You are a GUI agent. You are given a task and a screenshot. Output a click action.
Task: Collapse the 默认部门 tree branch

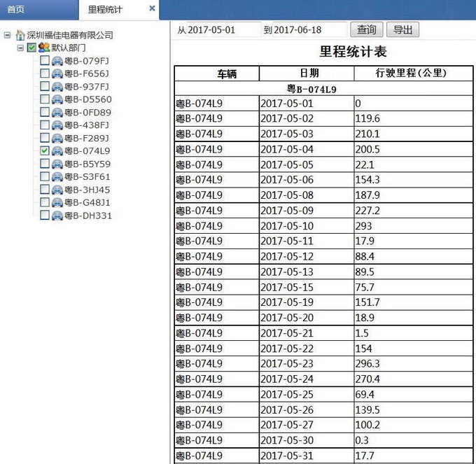(20, 48)
